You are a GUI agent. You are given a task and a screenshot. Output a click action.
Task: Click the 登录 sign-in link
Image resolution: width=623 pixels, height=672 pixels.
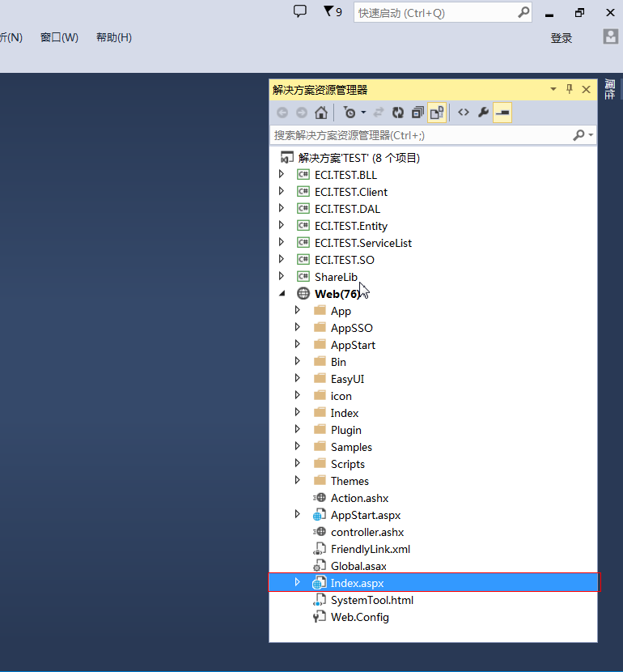561,38
